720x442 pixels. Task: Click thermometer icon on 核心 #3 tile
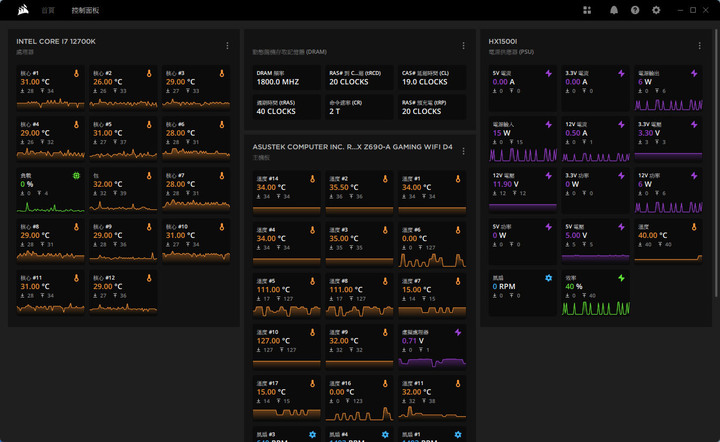pyautogui.click(x=221, y=73)
